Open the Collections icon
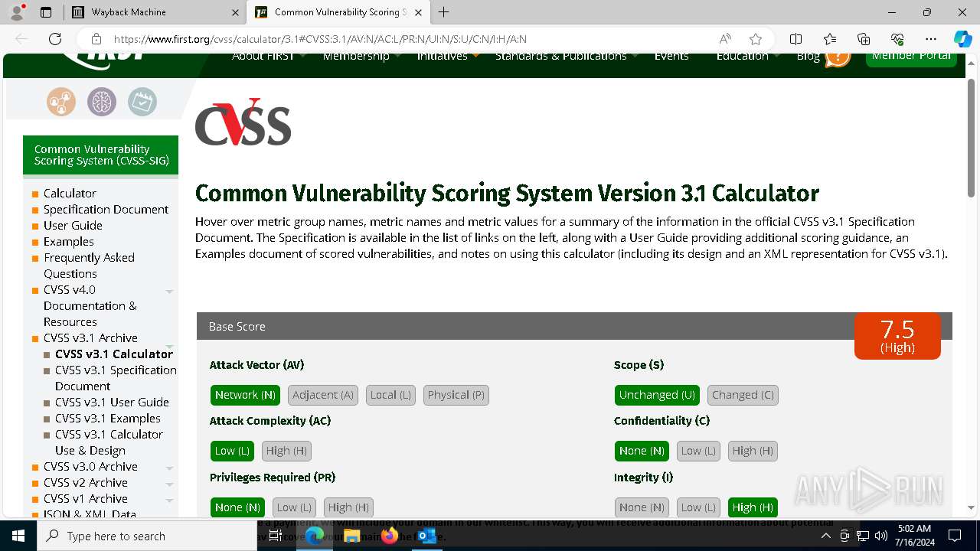 pos(864,39)
